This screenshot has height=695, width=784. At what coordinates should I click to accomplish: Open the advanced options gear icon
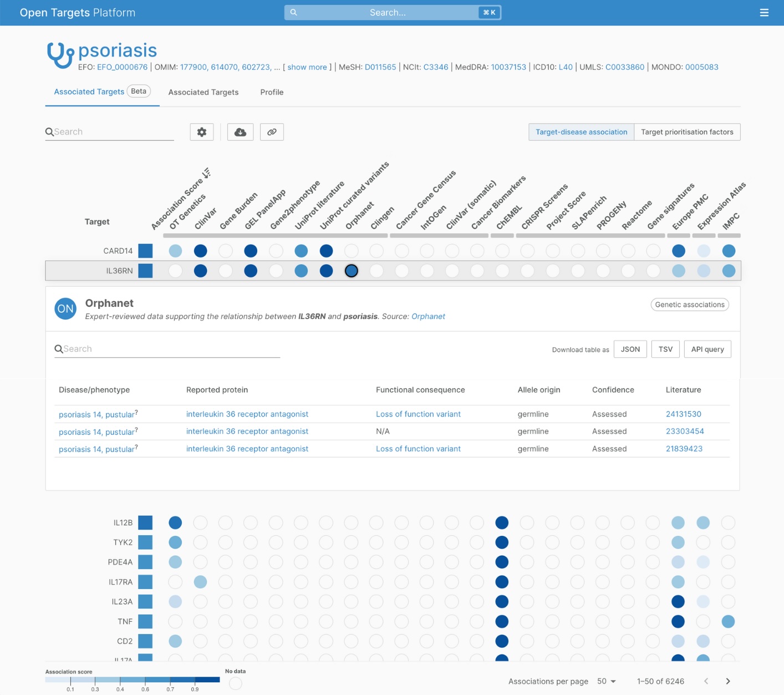(x=202, y=131)
